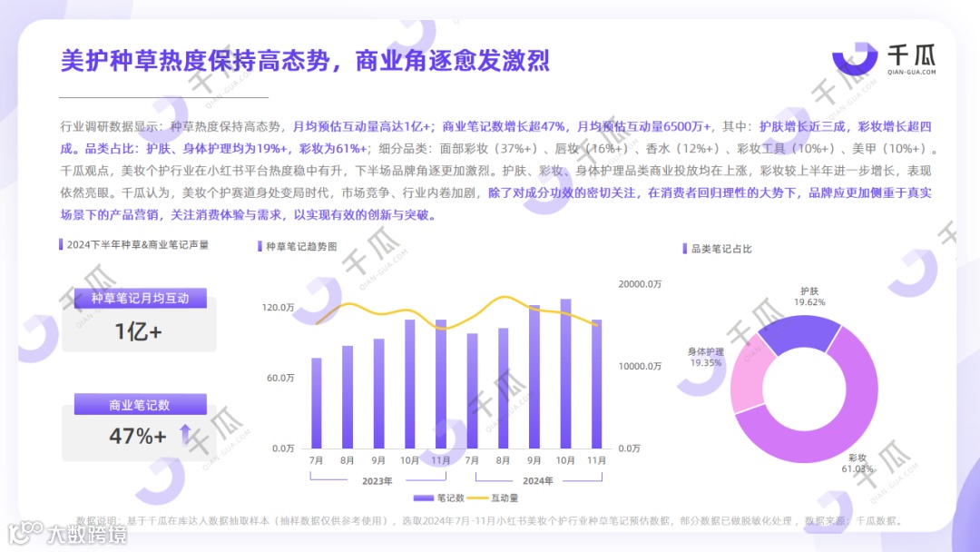Click the 7月 bar for 2024
This screenshot has width=980, height=552.
(x=473, y=391)
